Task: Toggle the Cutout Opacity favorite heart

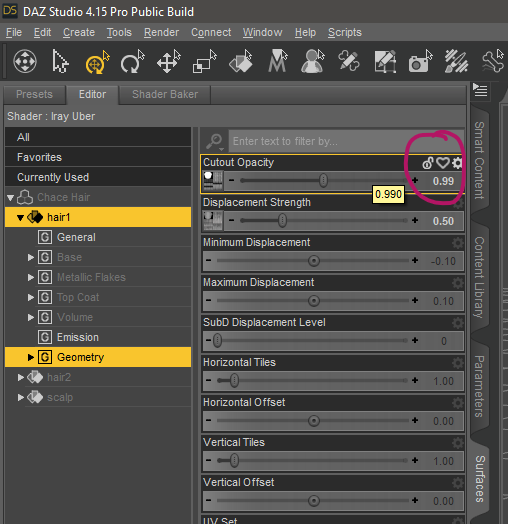Action: click(443, 163)
